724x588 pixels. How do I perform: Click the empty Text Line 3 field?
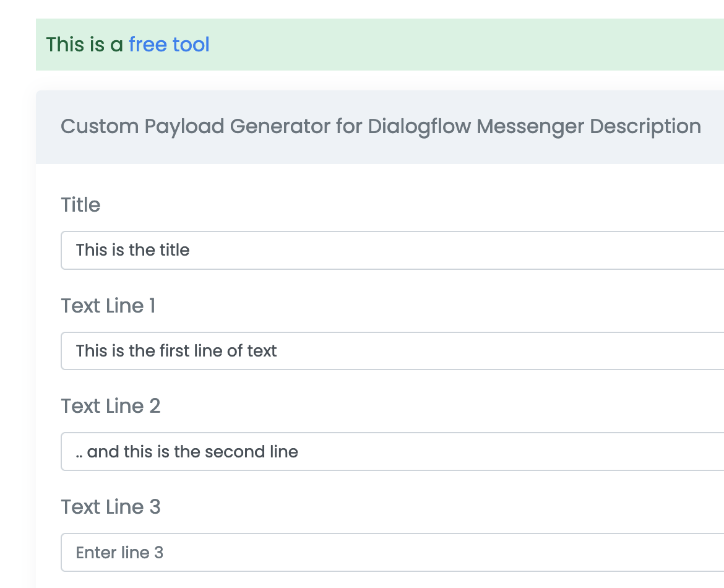click(x=392, y=553)
